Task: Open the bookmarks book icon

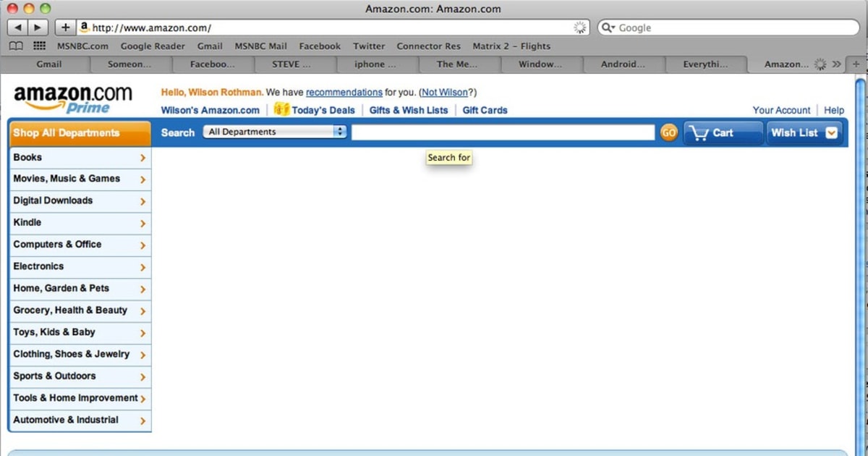Action: tap(16, 46)
